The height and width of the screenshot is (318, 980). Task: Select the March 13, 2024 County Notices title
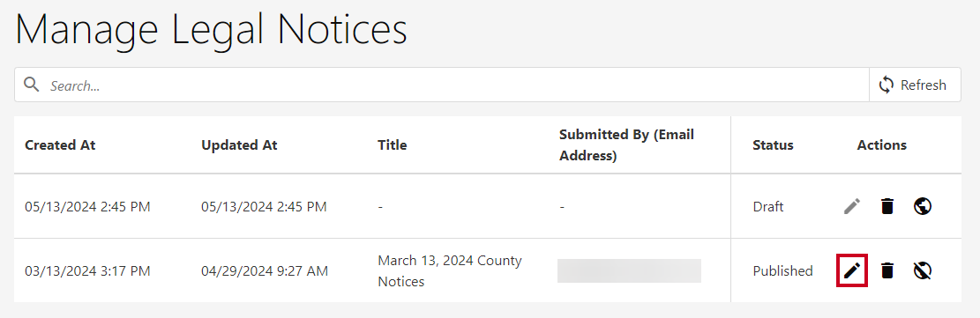click(450, 270)
